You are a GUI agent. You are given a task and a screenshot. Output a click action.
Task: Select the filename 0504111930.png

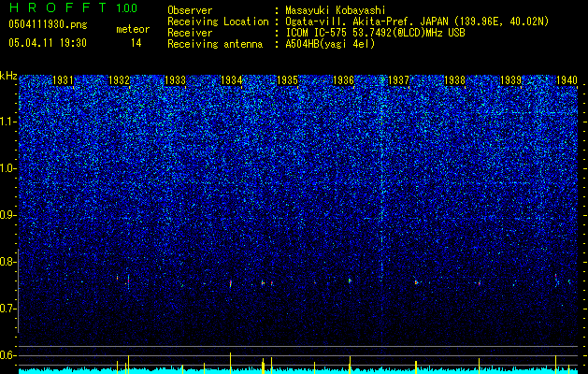(x=48, y=24)
